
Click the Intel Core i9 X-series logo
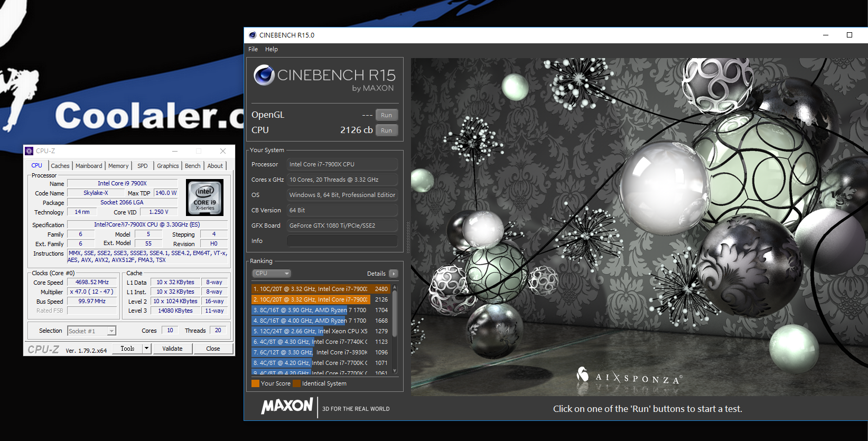pyautogui.click(x=205, y=197)
